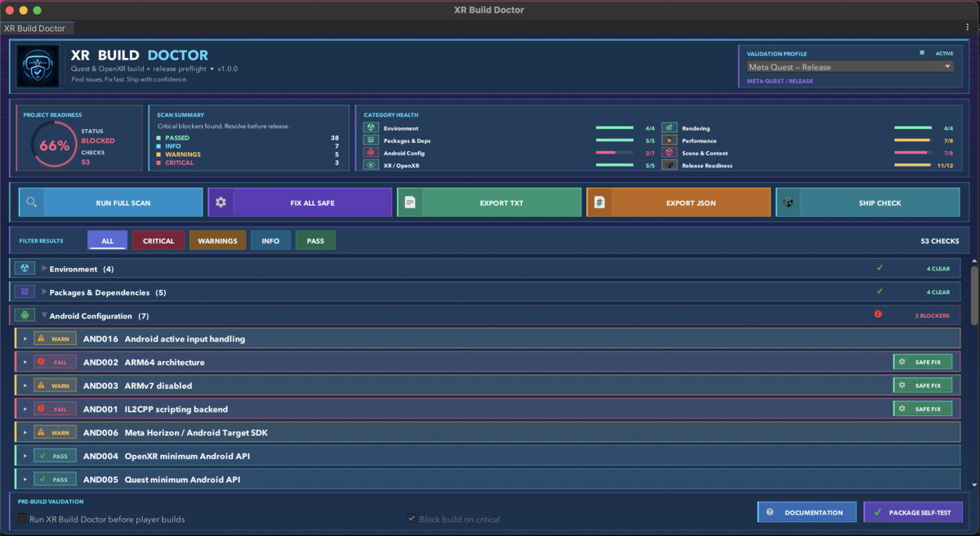Image resolution: width=980 pixels, height=536 pixels.
Task: Click the Packages & Dependencies group box icon
Action: (x=24, y=292)
